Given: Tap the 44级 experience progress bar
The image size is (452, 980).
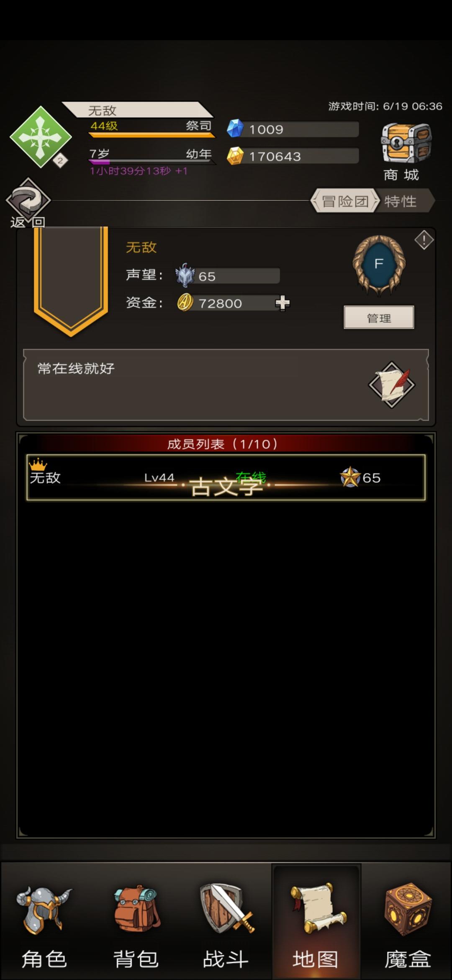Looking at the screenshot, I should tap(152, 135).
